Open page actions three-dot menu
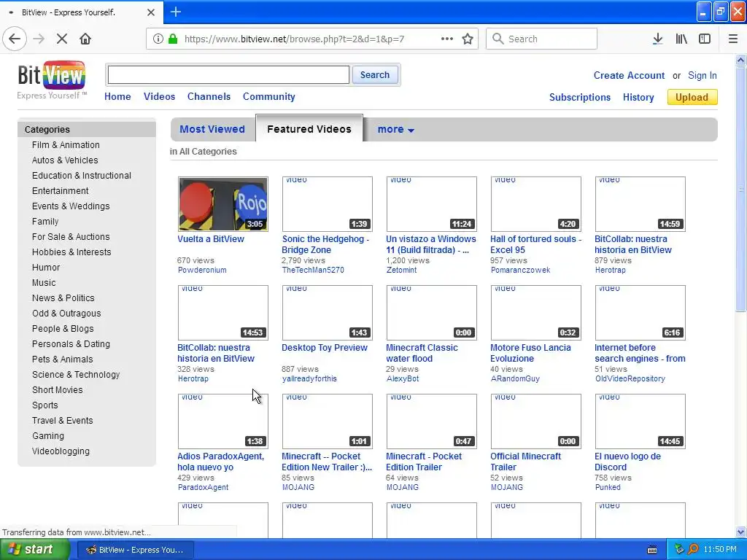Image resolution: width=747 pixels, height=560 pixels. coord(447,39)
